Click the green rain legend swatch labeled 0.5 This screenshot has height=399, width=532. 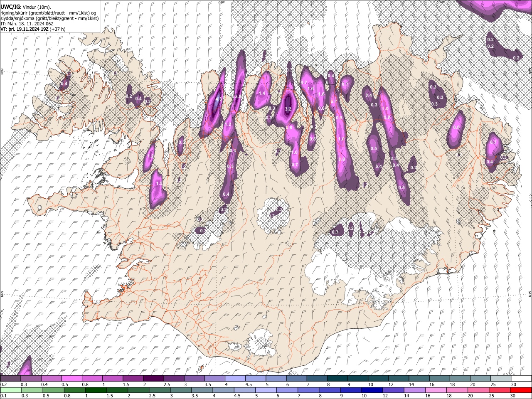53,390
